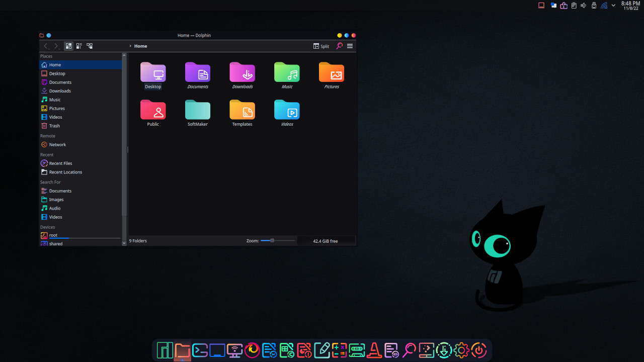The image size is (644, 362).
Task: Select Trash in Places sidebar
Action: [x=54, y=126]
